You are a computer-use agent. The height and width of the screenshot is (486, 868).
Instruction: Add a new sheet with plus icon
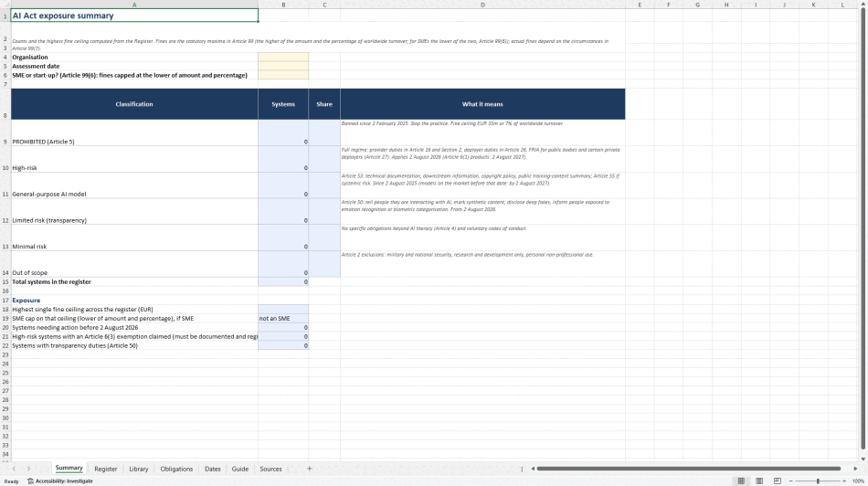pos(310,469)
